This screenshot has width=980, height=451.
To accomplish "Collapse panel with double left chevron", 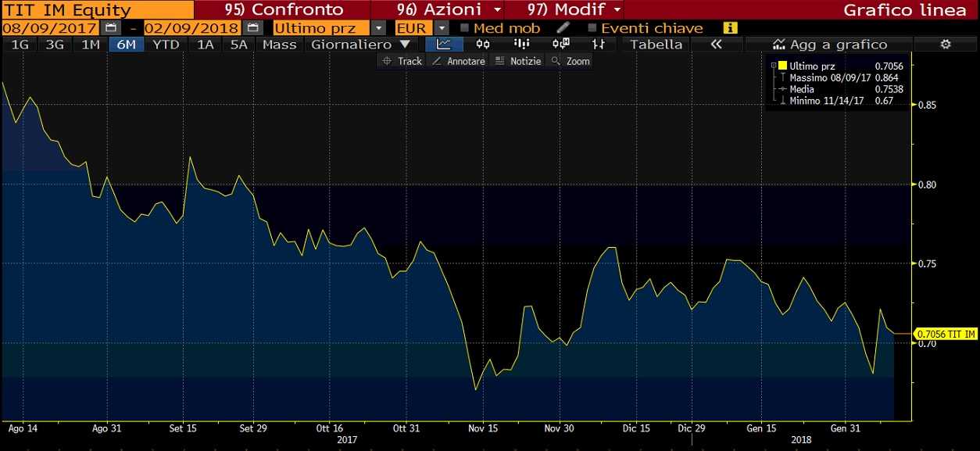I will pyautogui.click(x=716, y=45).
